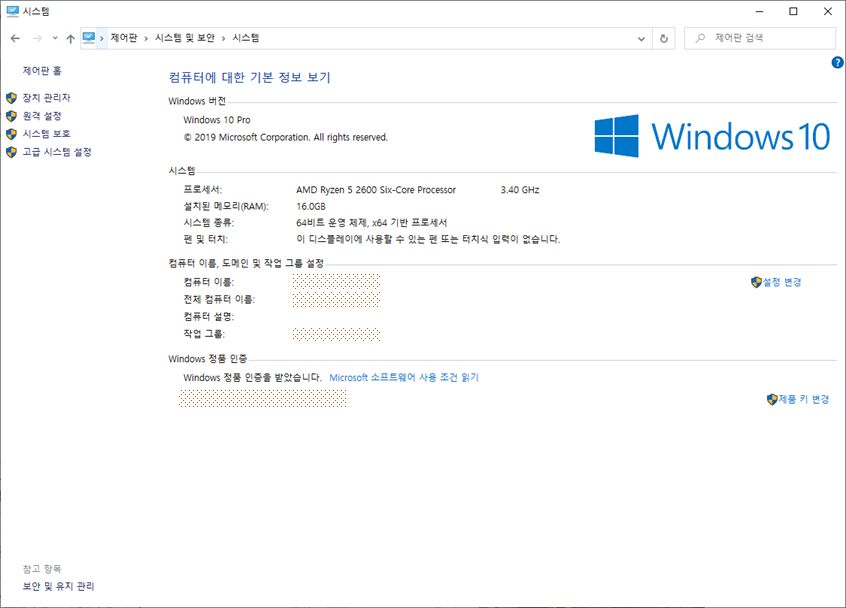Click the shield icon beside 시스템 보호
846x608 pixels.
tap(11, 134)
